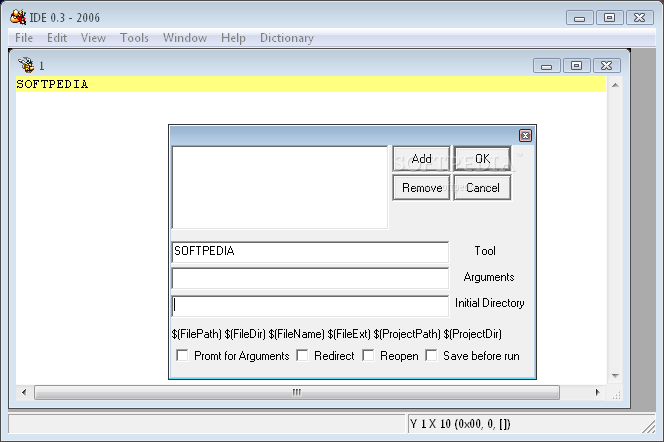This screenshot has height=442, width=664.
Task: Open the Tools menu
Action: click(x=134, y=38)
